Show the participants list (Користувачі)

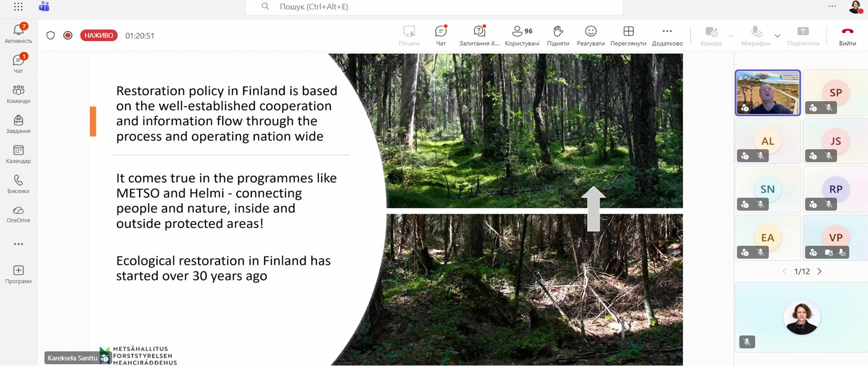(522, 36)
